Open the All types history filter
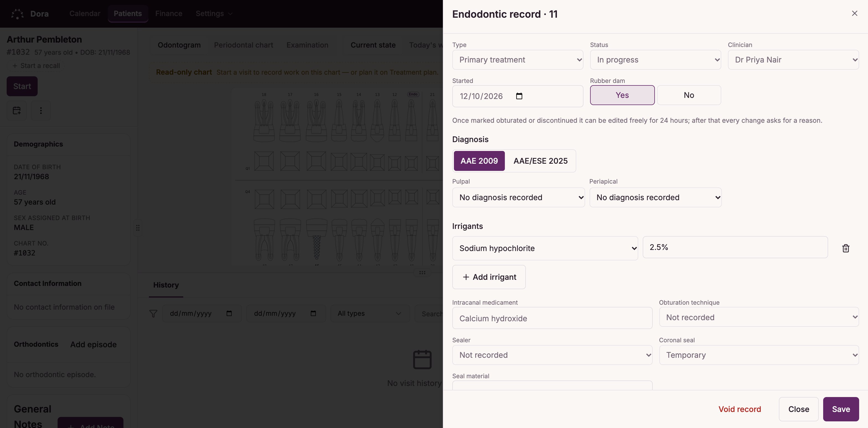Viewport: 868px width, 428px height. [370, 314]
